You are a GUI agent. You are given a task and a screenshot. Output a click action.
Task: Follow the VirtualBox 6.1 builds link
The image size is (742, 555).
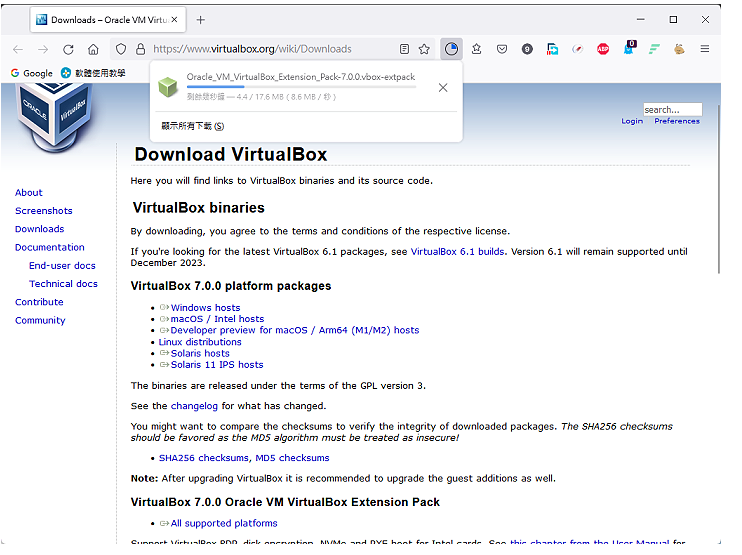[458, 252]
